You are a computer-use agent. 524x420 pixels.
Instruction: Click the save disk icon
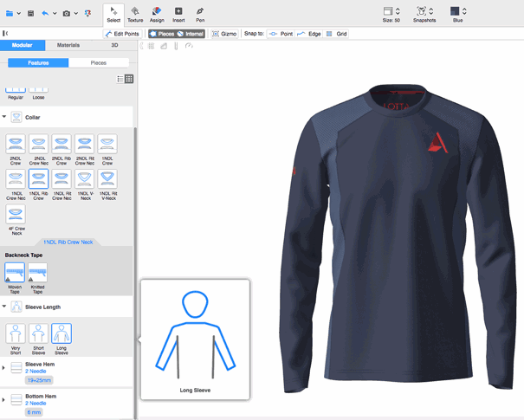[x=30, y=13]
